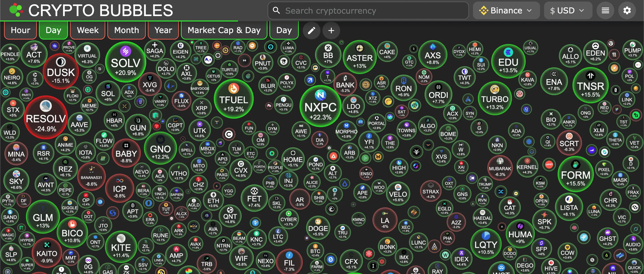Click the TFUEL +19.2% bubble
The width and height of the screenshot is (644, 274).
(x=233, y=99)
